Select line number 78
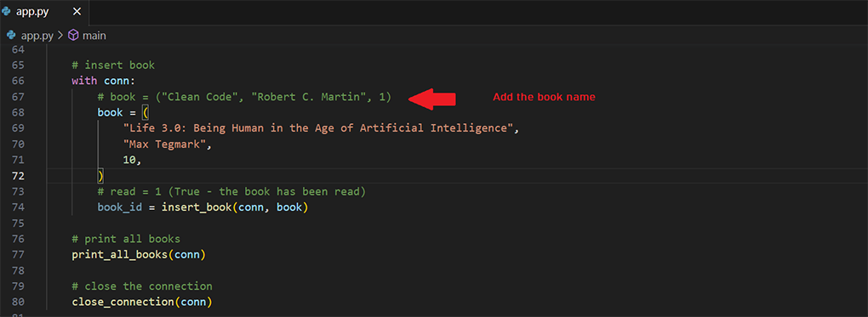The image size is (868, 317). pos(18,270)
